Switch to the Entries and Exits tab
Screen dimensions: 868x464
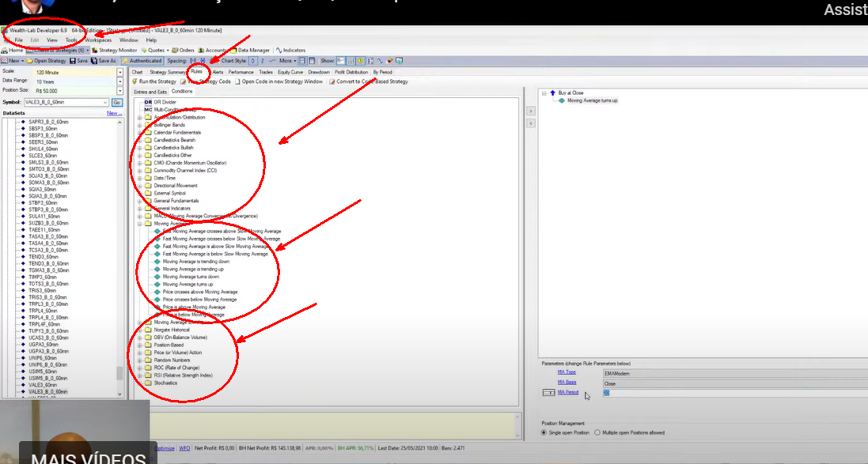150,92
